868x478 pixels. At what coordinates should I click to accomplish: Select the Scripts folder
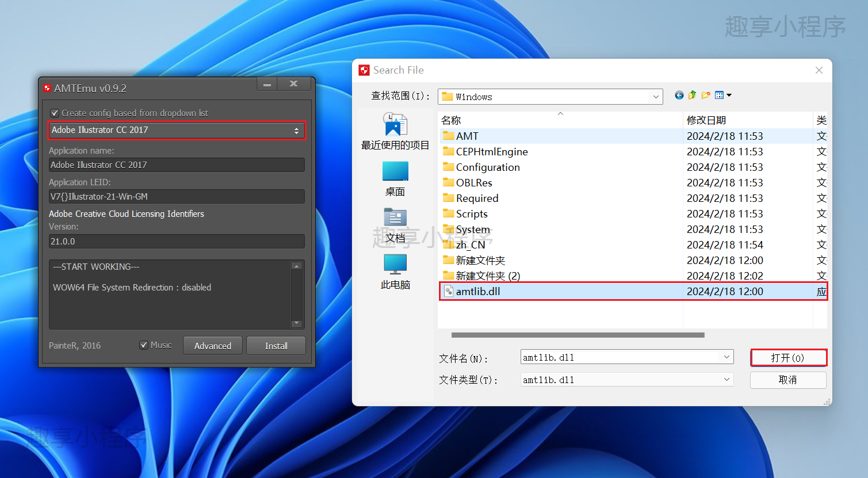pos(465,214)
